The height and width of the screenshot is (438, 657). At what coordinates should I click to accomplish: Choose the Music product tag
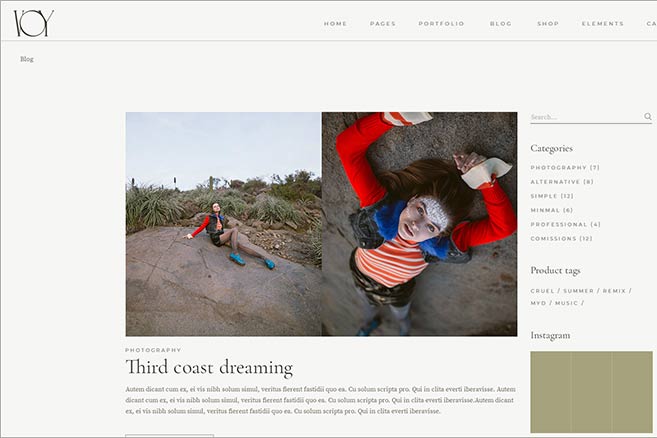[x=566, y=303]
